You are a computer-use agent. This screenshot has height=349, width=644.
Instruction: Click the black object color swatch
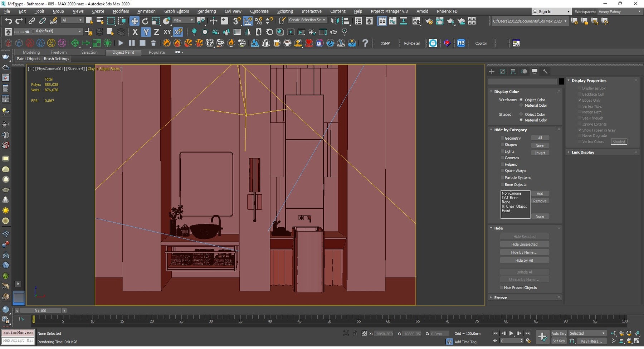pyautogui.click(x=561, y=82)
